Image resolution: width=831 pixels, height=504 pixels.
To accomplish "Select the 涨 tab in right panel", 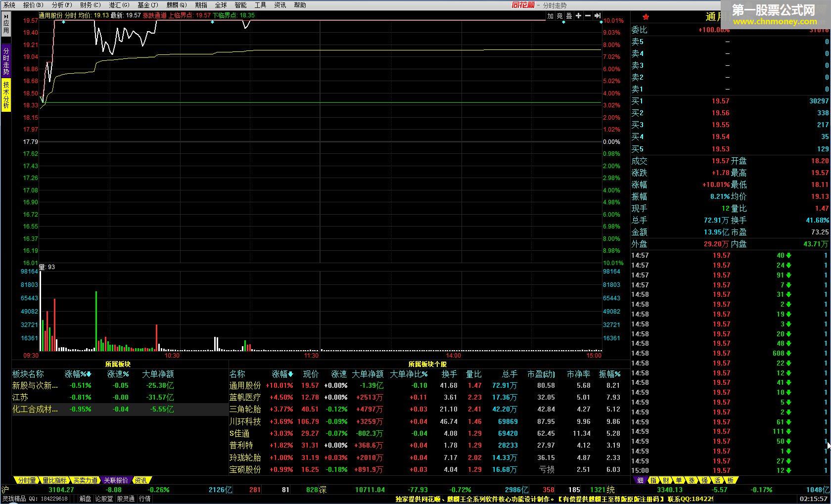I will click(x=692, y=480).
